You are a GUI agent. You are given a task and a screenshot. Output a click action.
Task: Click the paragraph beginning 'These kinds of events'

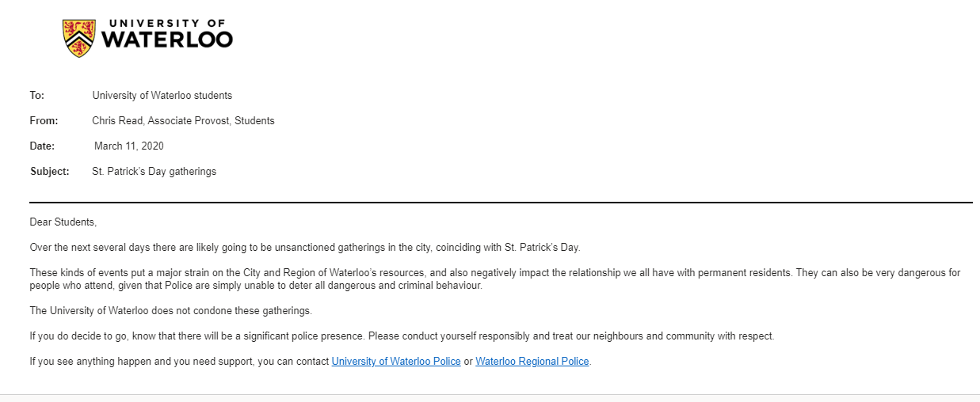pyautogui.click(x=495, y=279)
